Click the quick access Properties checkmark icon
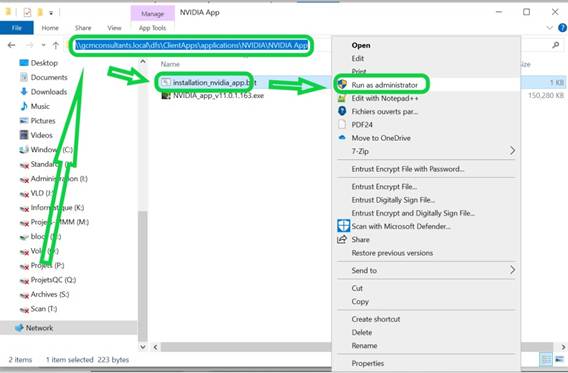Screen dimensions: 568x373 coord(27,12)
